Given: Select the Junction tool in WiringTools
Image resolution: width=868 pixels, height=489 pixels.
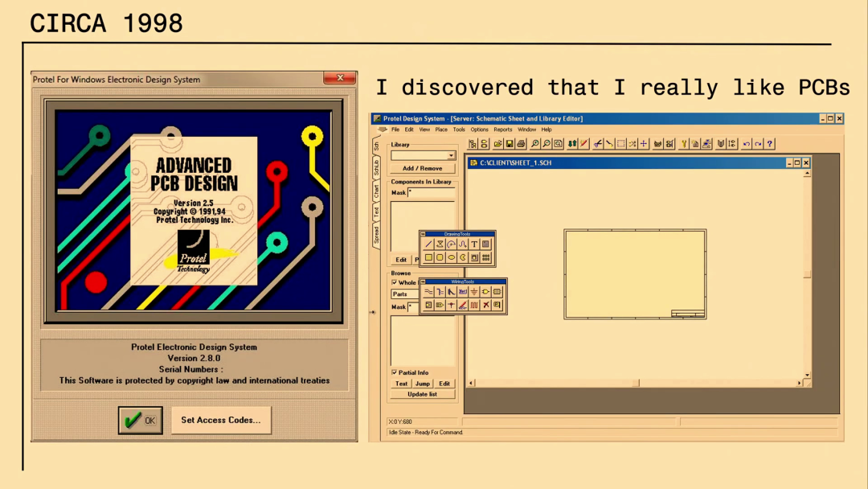Looking at the screenshot, I should click(x=451, y=305).
